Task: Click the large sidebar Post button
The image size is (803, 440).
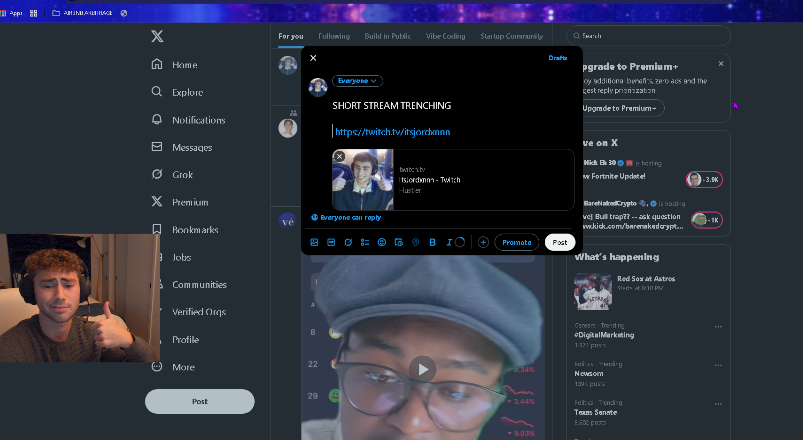Action: tap(200, 401)
